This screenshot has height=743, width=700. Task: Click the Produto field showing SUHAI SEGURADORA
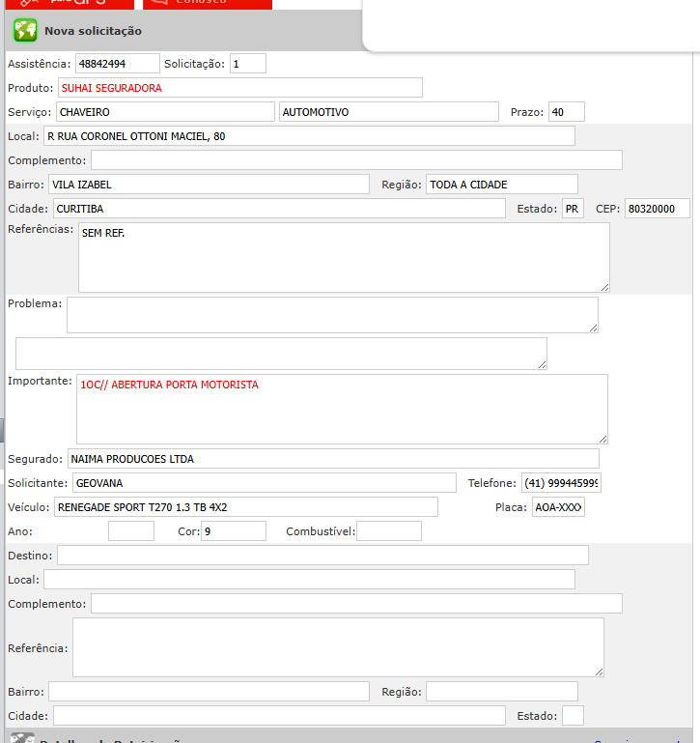[239, 88]
